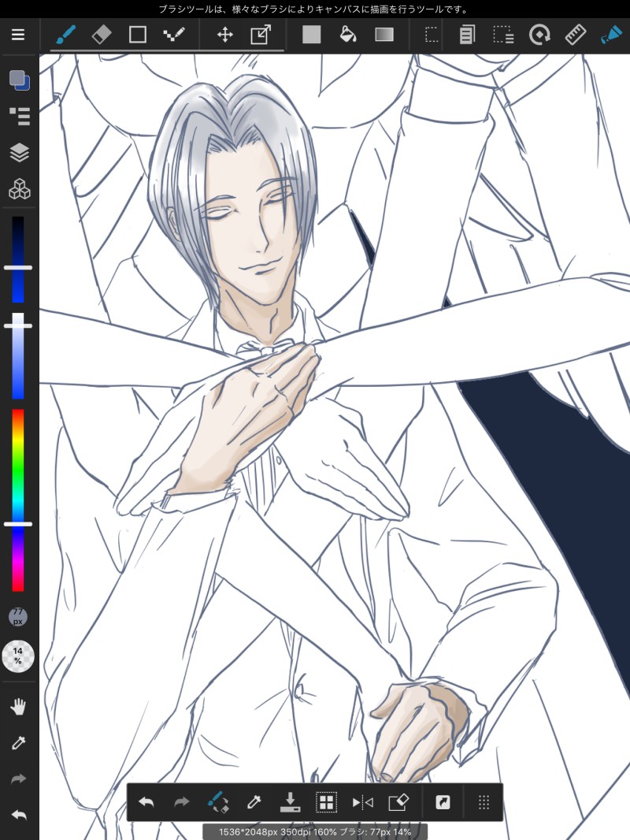The width and height of the screenshot is (630, 840).
Task: Open the document pages icon
Action: point(467,35)
